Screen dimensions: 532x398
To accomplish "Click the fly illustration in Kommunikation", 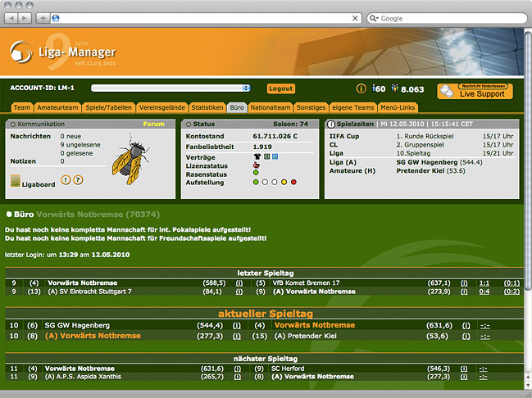I will click(130, 159).
